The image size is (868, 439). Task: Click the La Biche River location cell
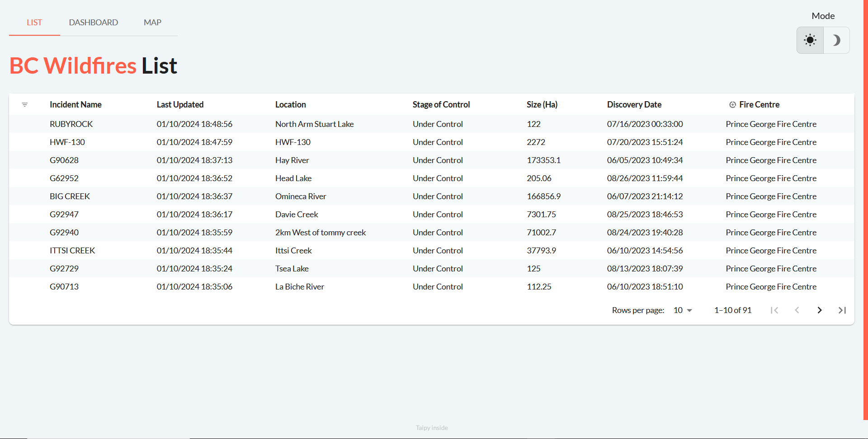300,287
